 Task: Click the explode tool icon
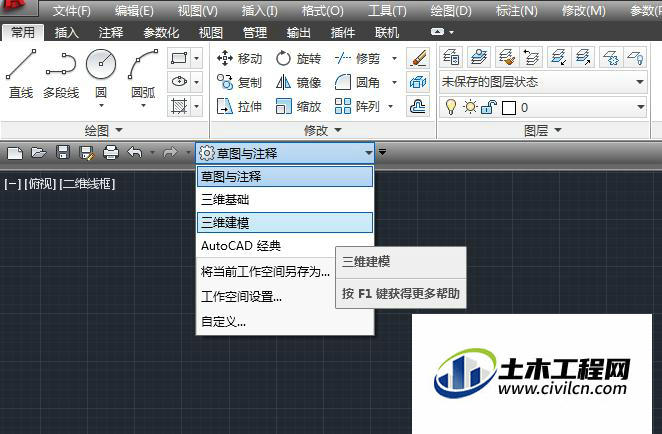point(418,82)
